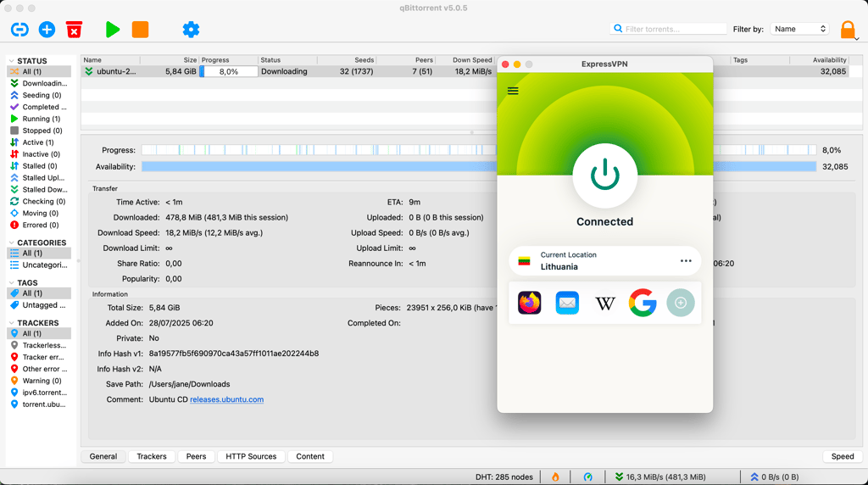Select Seeding (0) status filter
Viewport: 868px width, 485px height.
click(39, 95)
